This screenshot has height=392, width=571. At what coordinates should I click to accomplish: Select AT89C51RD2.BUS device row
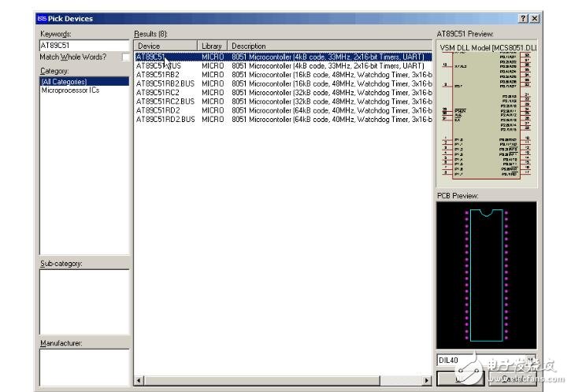165,120
